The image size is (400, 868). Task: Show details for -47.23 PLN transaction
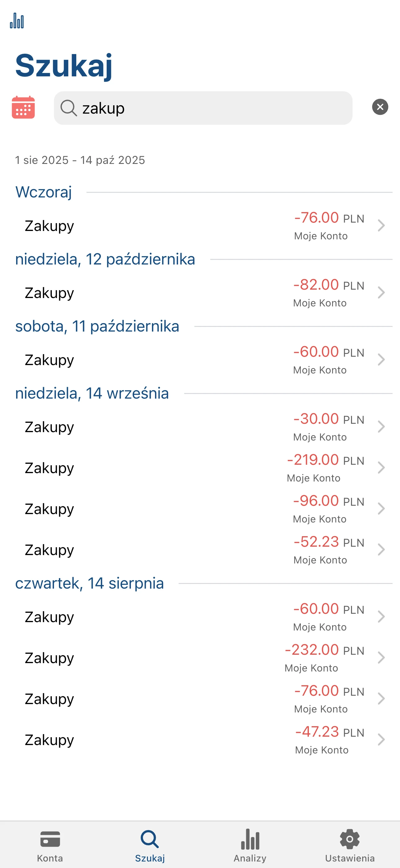coord(381,740)
